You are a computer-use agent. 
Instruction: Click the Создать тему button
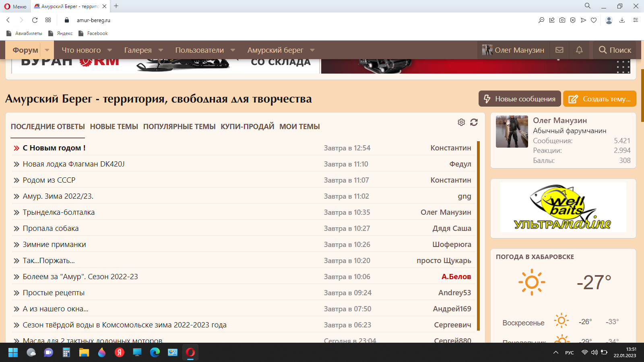point(599,99)
